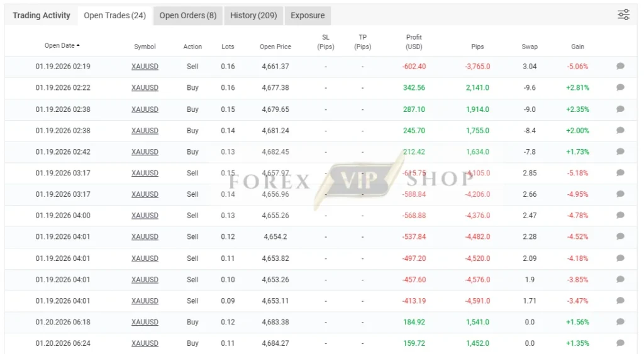This screenshot has width=644, height=354.
Task: Sort by the Pips column header
Action: (477, 47)
